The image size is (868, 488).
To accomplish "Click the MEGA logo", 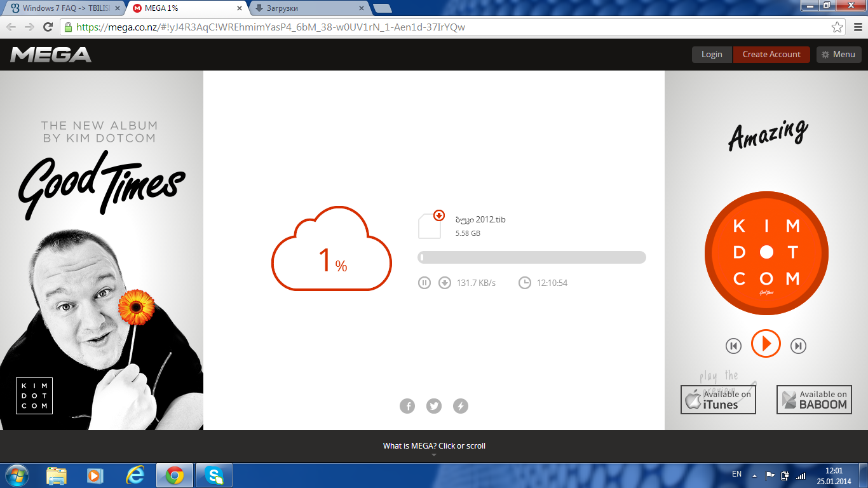I will coord(51,55).
